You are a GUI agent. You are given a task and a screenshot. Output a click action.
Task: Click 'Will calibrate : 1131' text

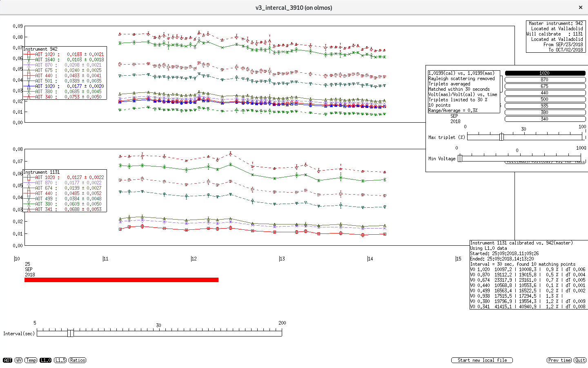coord(555,34)
